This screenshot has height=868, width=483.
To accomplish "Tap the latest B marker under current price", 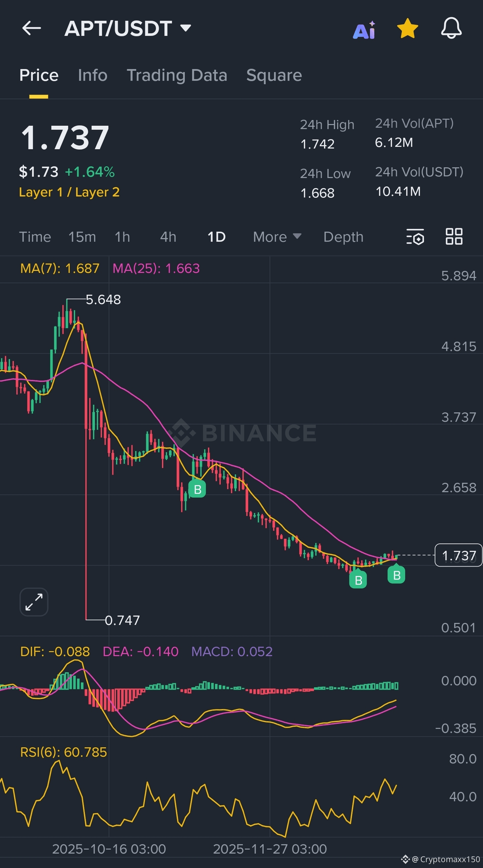I will pos(396,575).
